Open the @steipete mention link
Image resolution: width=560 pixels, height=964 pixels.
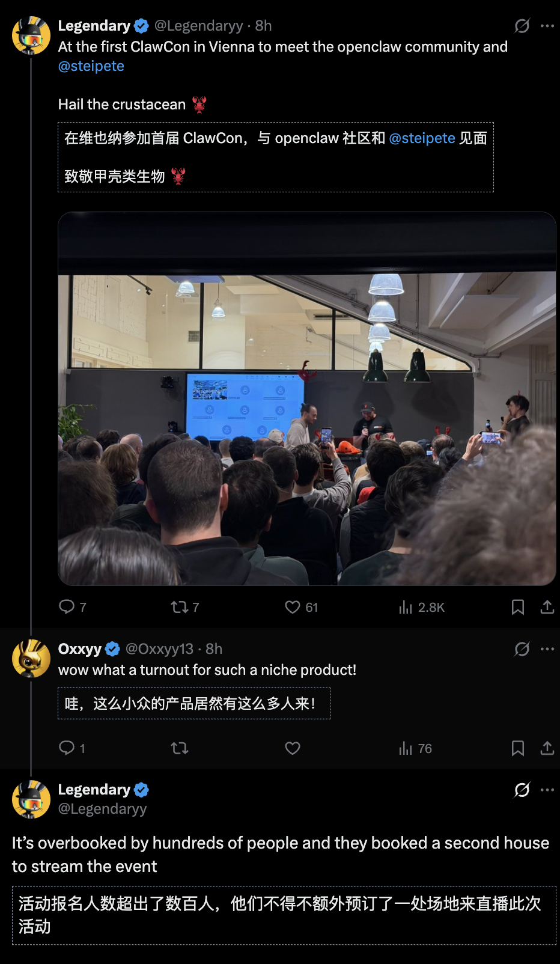point(91,66)
